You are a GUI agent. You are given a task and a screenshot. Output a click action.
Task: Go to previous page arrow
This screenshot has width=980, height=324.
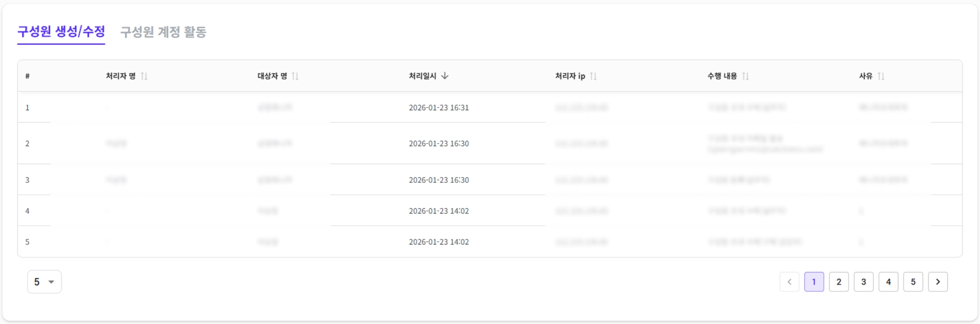[x=790, y=282]
